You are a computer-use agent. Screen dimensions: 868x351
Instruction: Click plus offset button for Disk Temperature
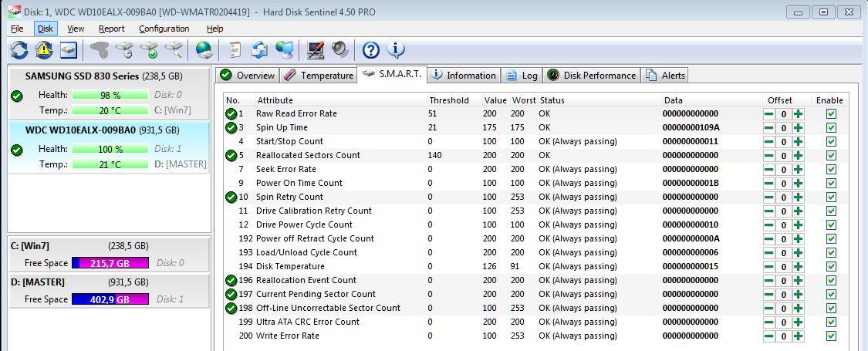click(798, 266)
